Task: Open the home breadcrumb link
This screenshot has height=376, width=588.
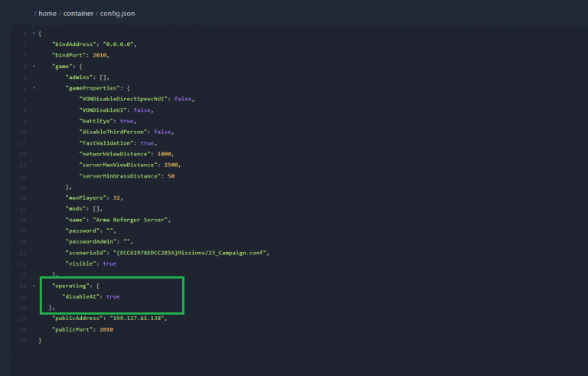Action: [47, 14]
